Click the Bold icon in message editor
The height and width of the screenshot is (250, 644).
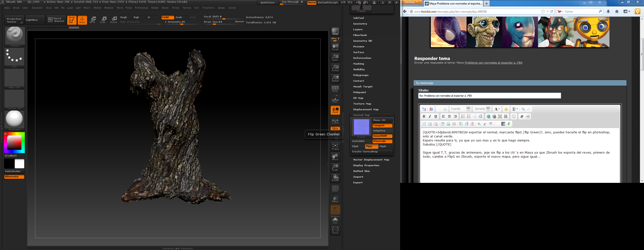(424, 116)
